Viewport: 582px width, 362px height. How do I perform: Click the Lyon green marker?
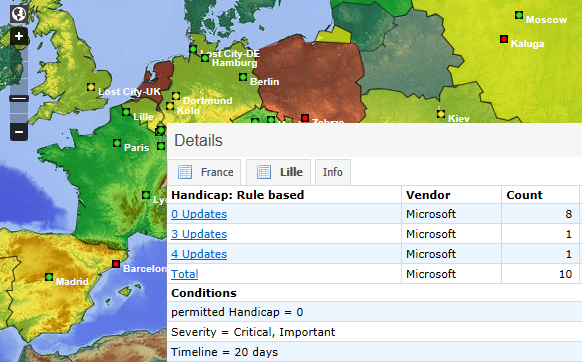coord(146,195)
